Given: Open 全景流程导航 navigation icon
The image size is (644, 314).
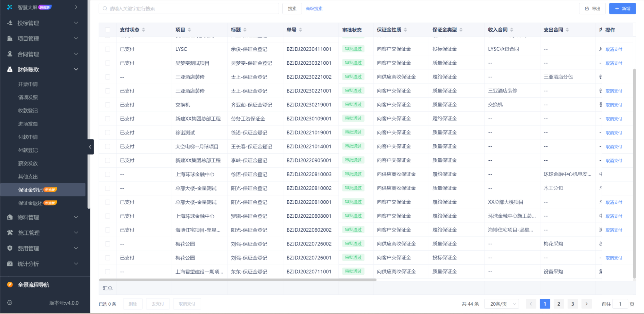Looking at the screenshot, I should (9, 284).
